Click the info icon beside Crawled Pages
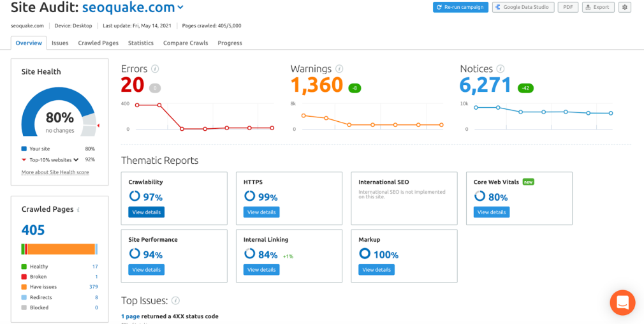 click(79, 210)
